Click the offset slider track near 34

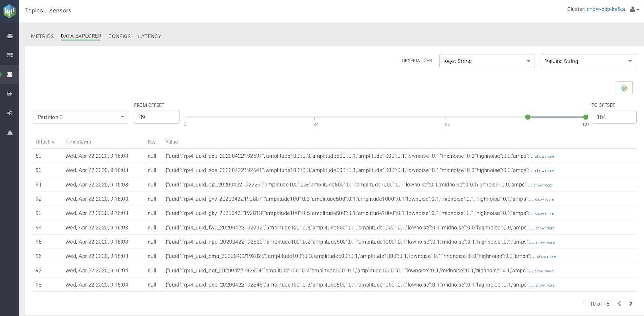tap(314, 117)
